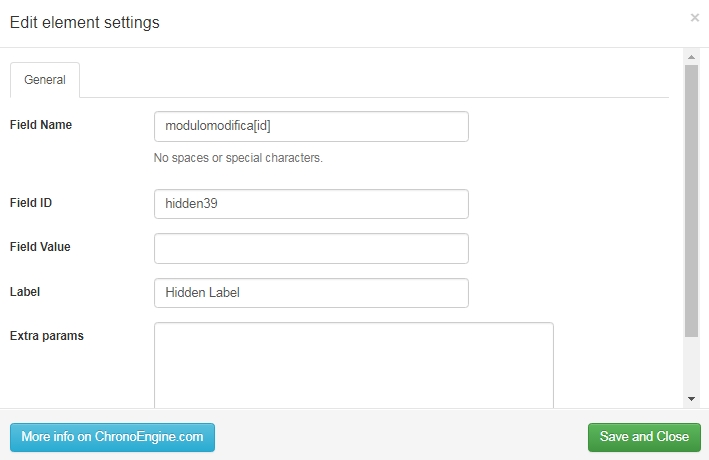The width and height of the screenshot is (709, 460).
Task: Click the "Edit element settings" dialog title
Action: click(85, 23)
